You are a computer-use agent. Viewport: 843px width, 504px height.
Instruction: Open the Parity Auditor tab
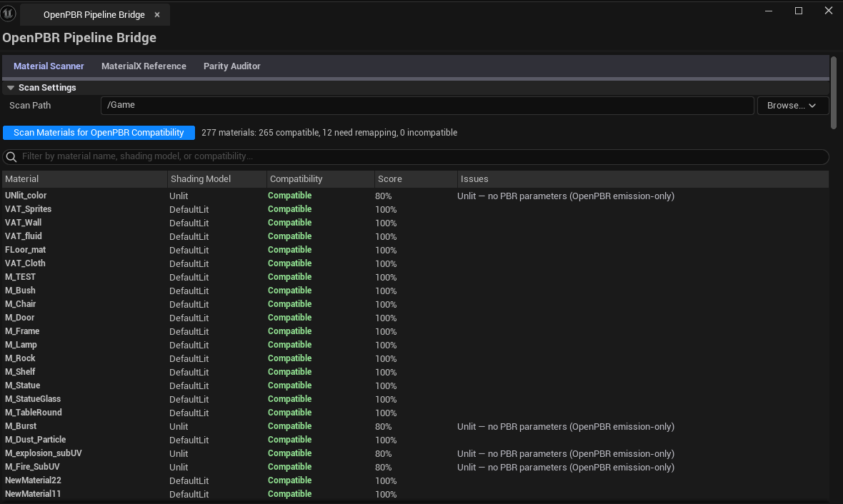pyautogui.click(x=231, y=66)
